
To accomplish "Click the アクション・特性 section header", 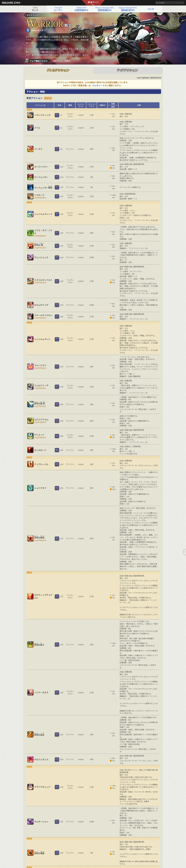I will (x=93, y=92).
